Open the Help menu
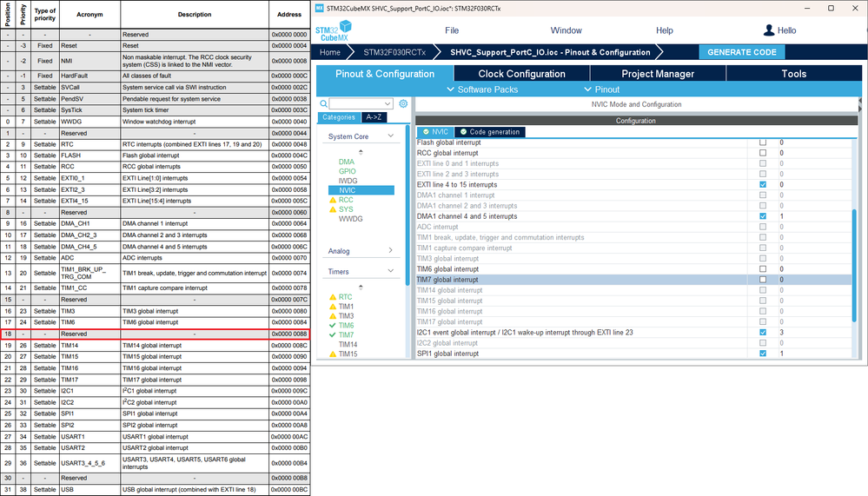The height and width of the screenshot is (496, 868). 665,30
